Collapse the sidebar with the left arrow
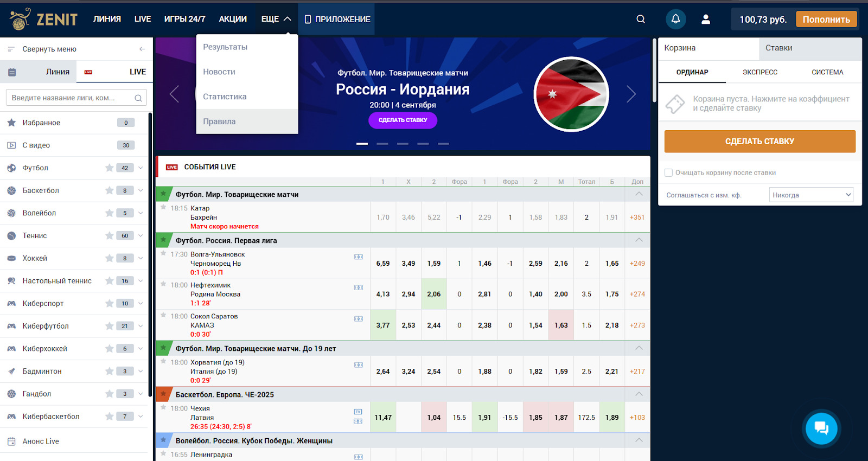Screen dimensions: 868x461 click(142, 49)
